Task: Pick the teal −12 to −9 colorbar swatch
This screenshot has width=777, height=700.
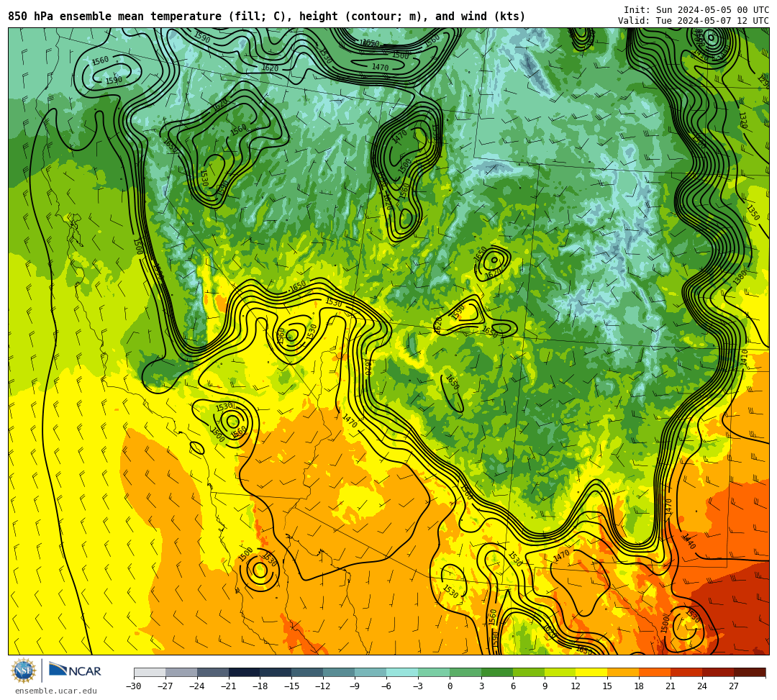Action: (340, 672)
